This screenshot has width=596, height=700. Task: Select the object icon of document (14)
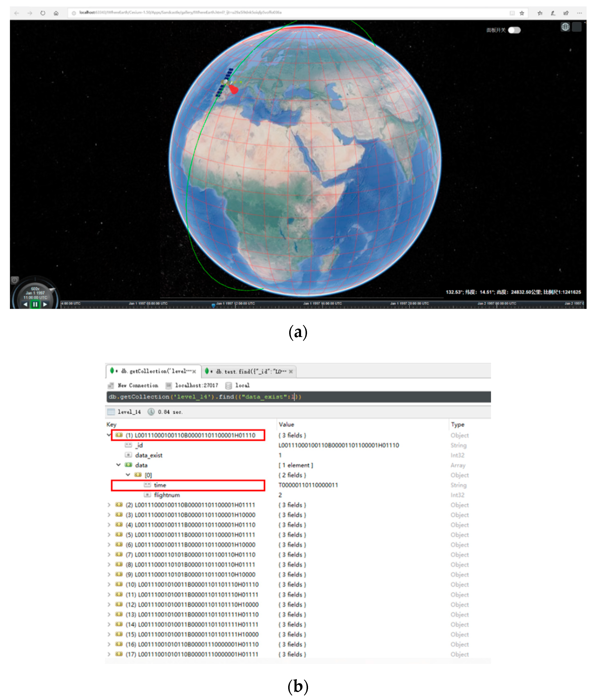coord(119,624)
